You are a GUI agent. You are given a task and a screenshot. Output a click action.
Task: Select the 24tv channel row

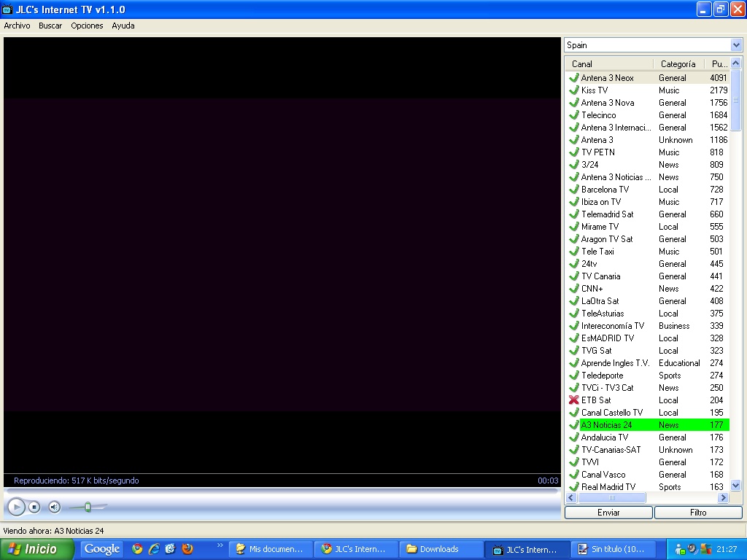tap(648, 264)
